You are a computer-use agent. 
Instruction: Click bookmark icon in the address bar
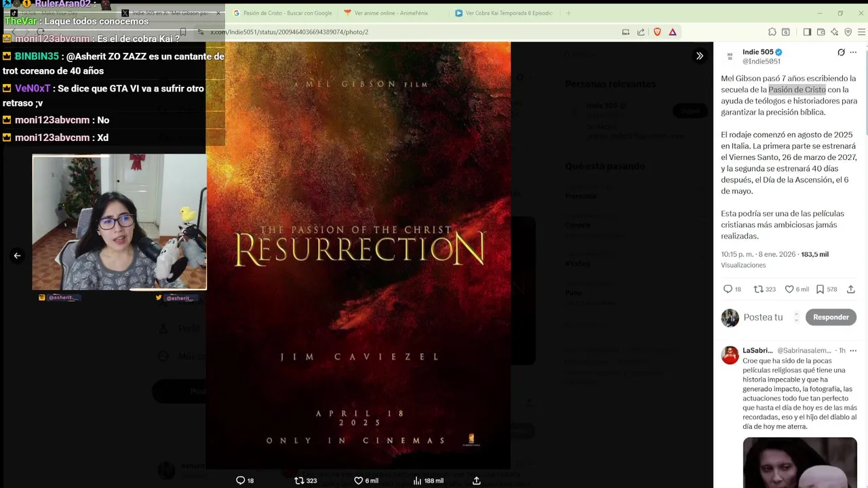pos(183,32)
